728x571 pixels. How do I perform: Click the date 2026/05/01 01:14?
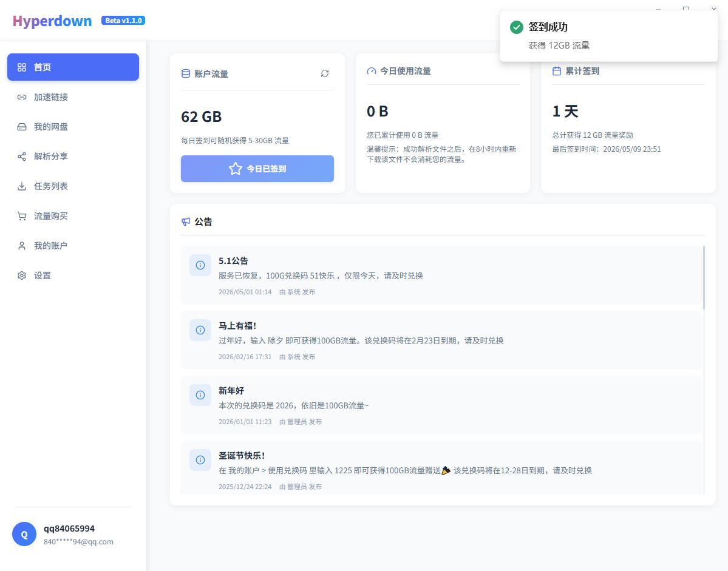pos(245,292)
